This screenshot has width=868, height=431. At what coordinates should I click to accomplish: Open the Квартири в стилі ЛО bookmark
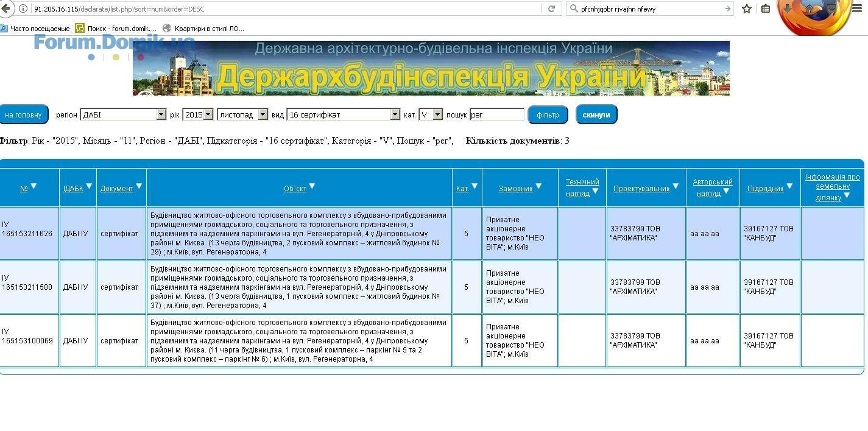(203, 29)
